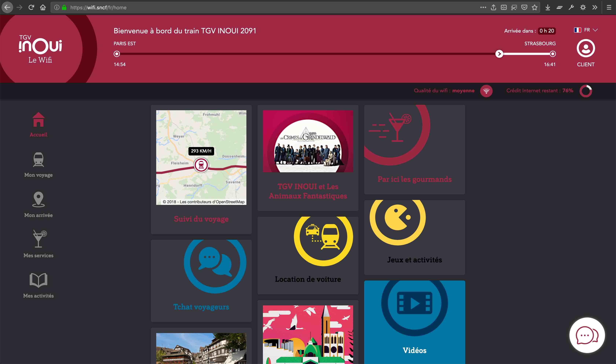Click the Paris Est departure point marker
This screenshot has height=364, width=616.
pyautogui.click(x=117, y=54)
